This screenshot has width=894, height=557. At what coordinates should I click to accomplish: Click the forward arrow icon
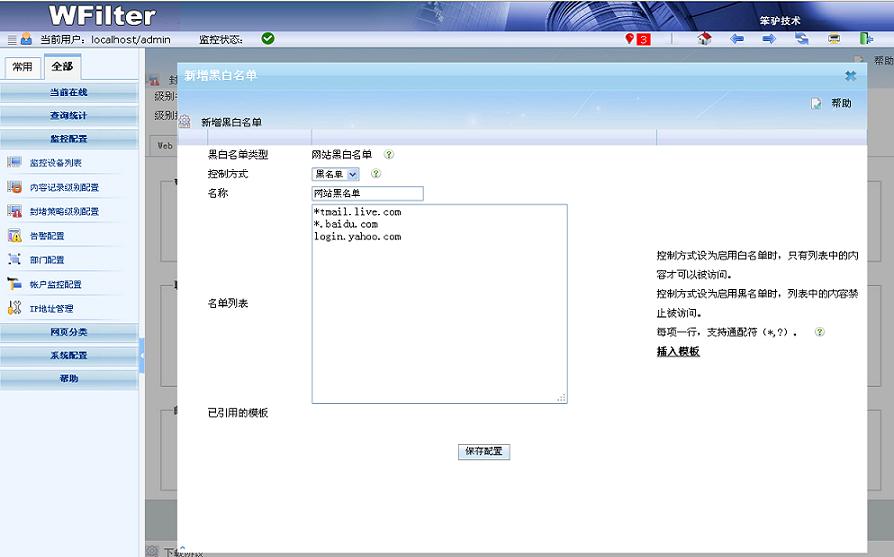[x=769, y=39]
